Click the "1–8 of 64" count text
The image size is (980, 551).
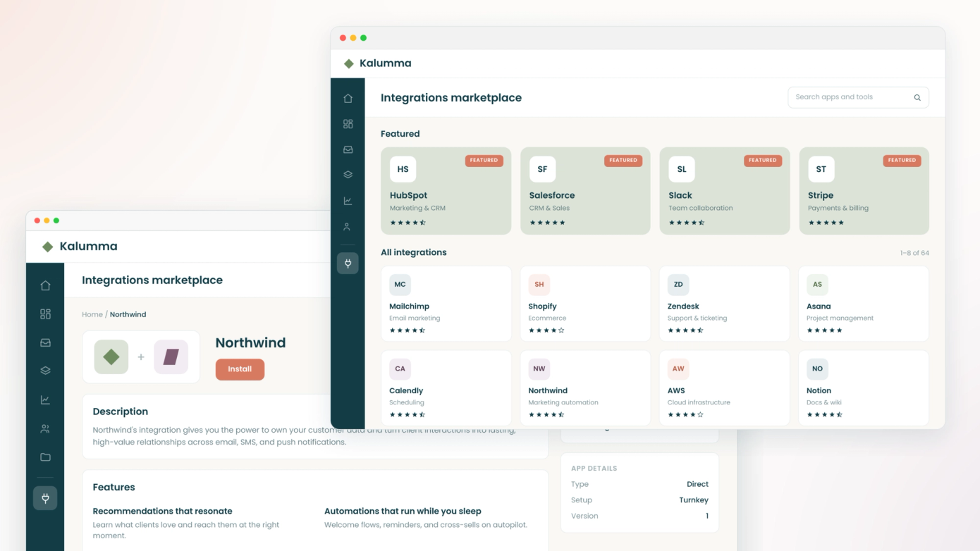(x=914, y=253)
